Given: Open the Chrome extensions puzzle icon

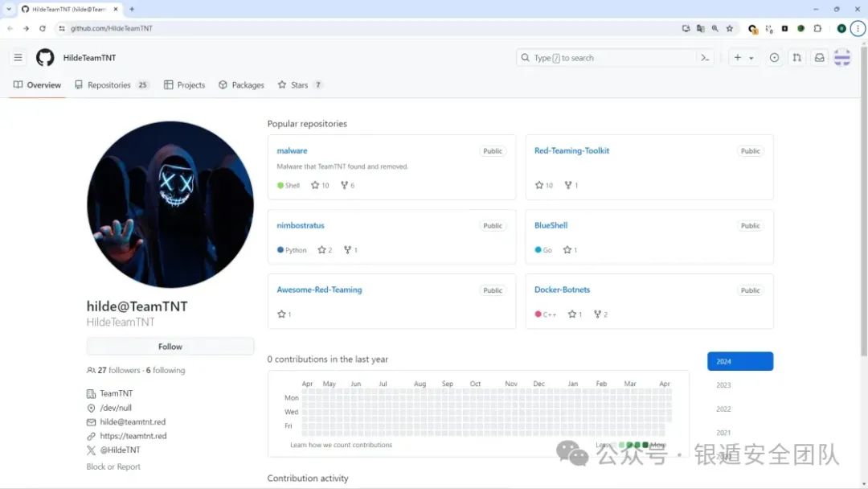Looking at the screenshot, I should coord(817,28).
